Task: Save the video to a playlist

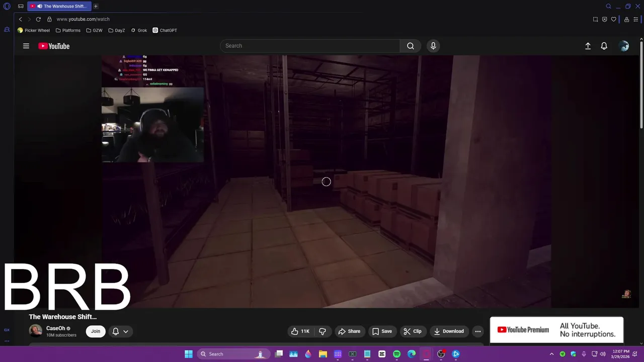Action: coord(382,331)
